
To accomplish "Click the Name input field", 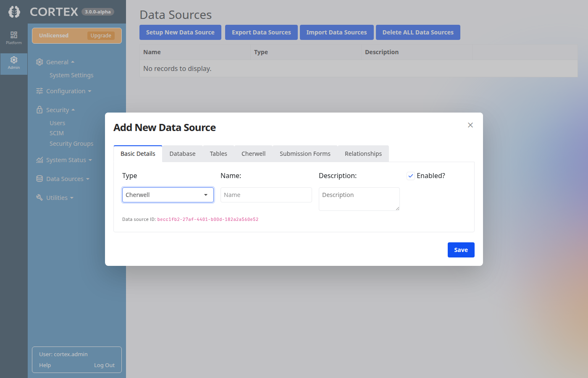I will [x=266, y=194].
